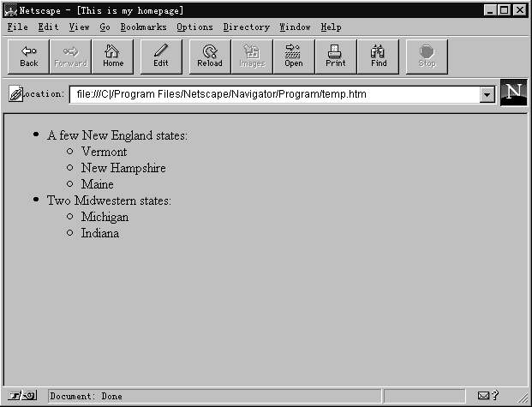This screenshot has height=407, width=532.
Task: Click the Location URL text field
Action: tap(274, 94)
